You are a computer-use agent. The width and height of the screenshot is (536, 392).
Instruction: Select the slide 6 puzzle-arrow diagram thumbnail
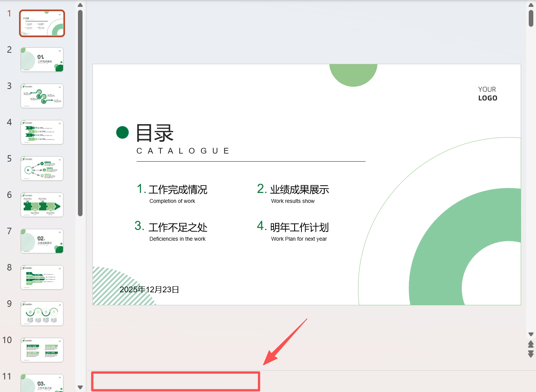coord(42,205)
